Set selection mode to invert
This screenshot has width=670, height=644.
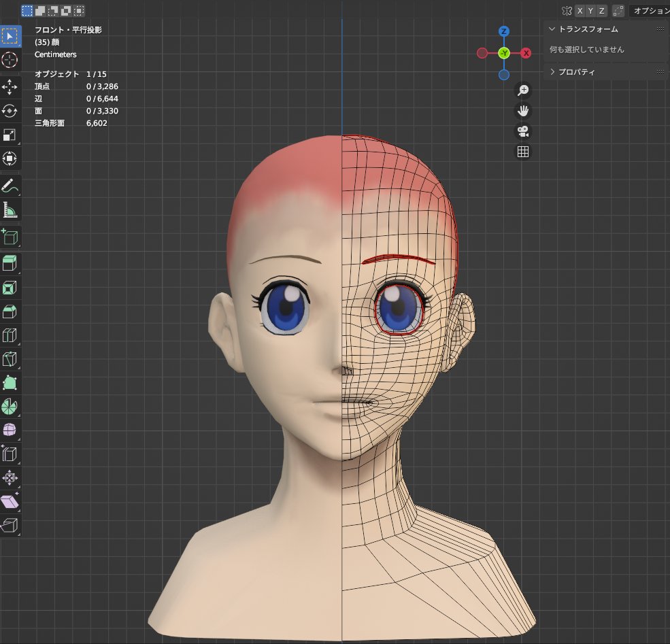(66, 11)
